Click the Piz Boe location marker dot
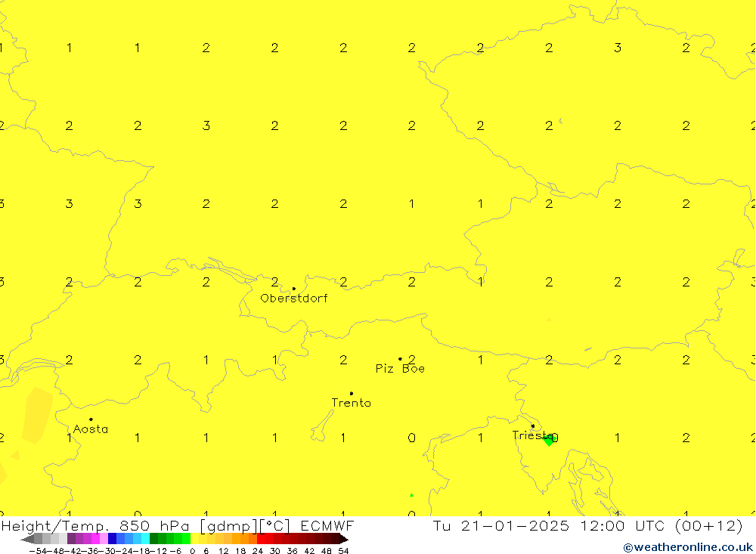 (400, 359)
